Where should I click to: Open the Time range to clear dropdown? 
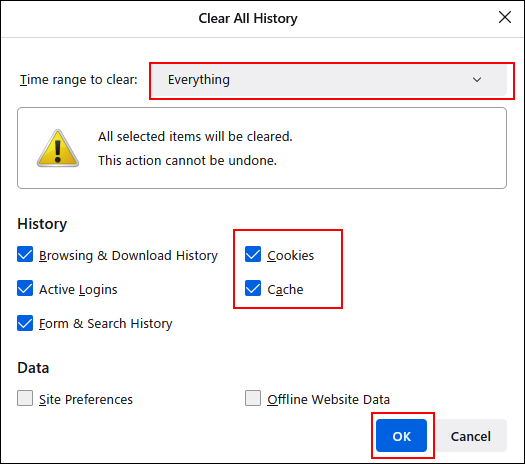click(329, 80)
